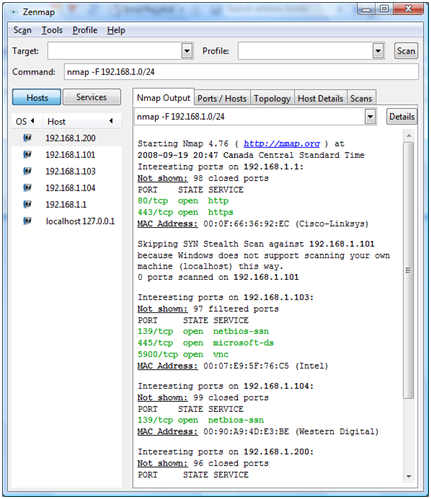Select host 192.168.1.1 in list

[67, 204]
